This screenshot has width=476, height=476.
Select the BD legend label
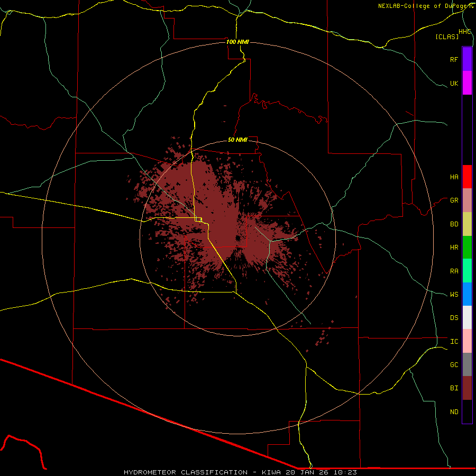pyautogui.click(x=454, y=224)
